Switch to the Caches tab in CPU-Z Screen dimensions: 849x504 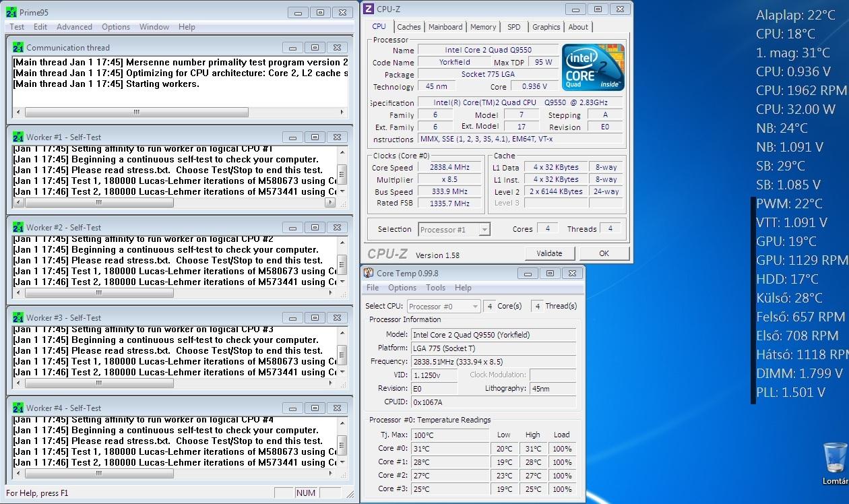pos(408,27)
